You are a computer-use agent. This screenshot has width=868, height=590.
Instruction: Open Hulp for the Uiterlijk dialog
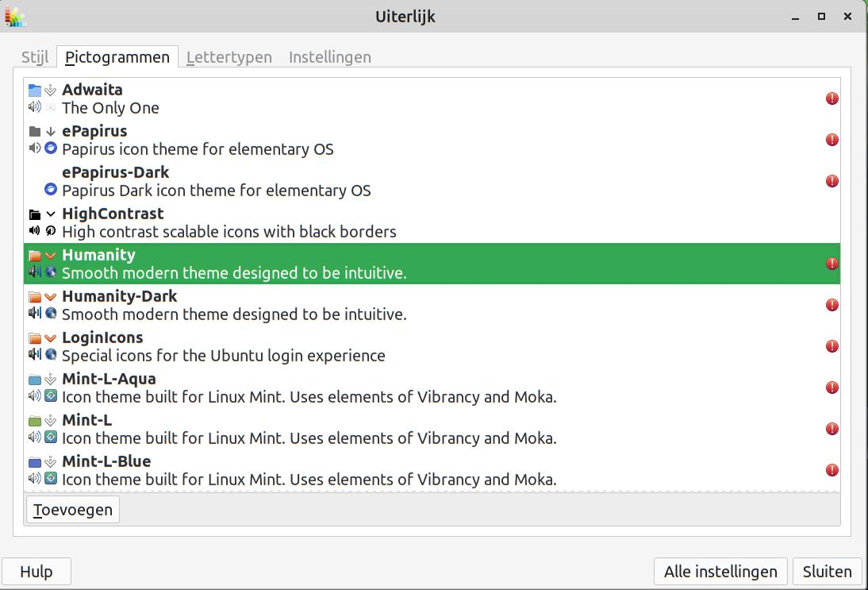[36, 571]
